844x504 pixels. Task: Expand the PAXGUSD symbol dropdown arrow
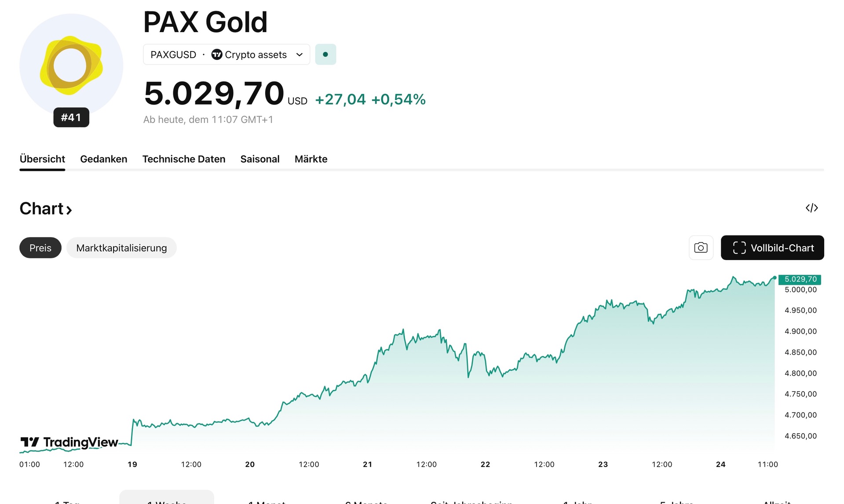300,54
